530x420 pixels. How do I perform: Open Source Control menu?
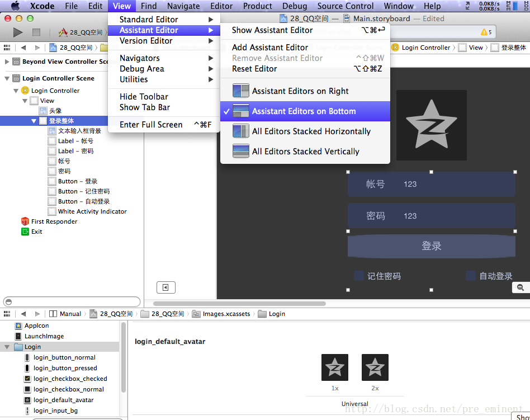346,6
